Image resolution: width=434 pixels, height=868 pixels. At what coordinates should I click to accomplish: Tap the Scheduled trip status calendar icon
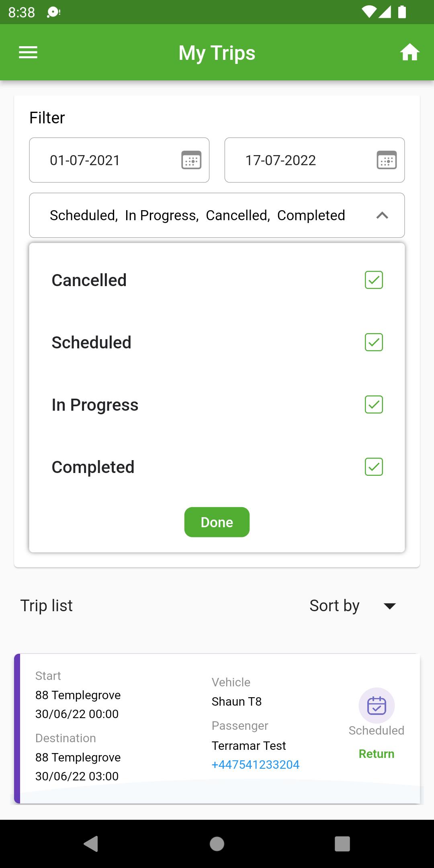click(x=377, y=706)
